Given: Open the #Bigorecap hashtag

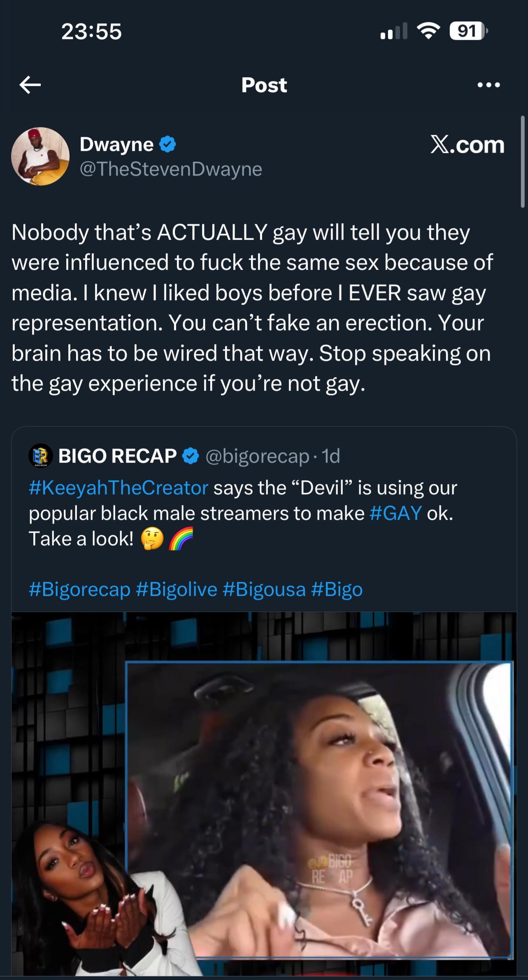Looking at the screenshot, I should pos(79,589).
